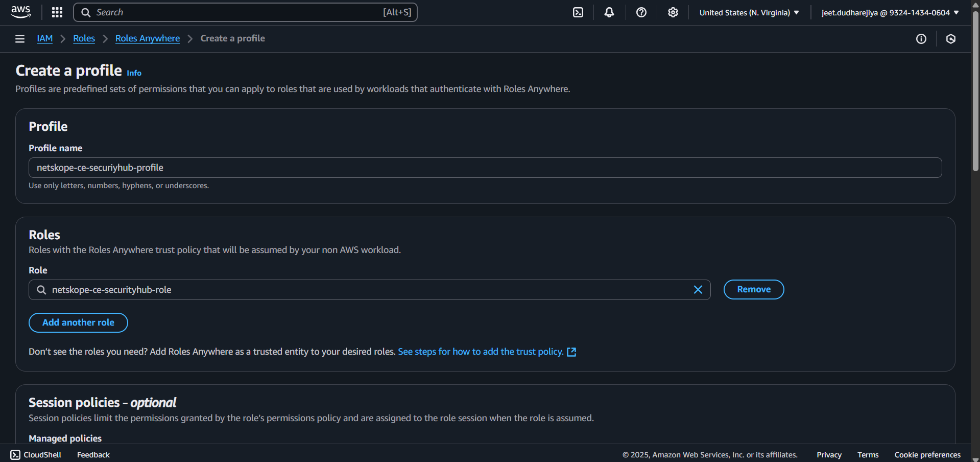Click Add another role button
The image size is (980, 462).
tap(78, 322)
